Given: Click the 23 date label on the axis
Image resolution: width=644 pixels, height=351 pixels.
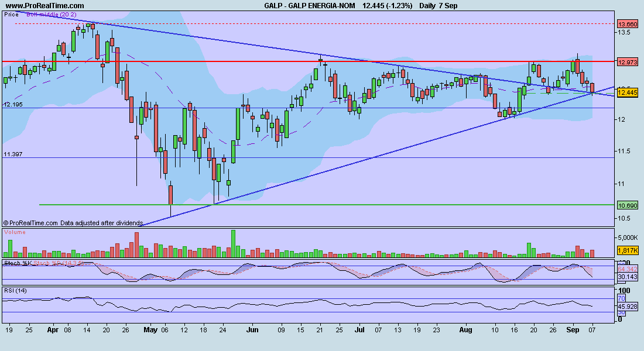Looking at the screenshot, I should coord(437,330).
